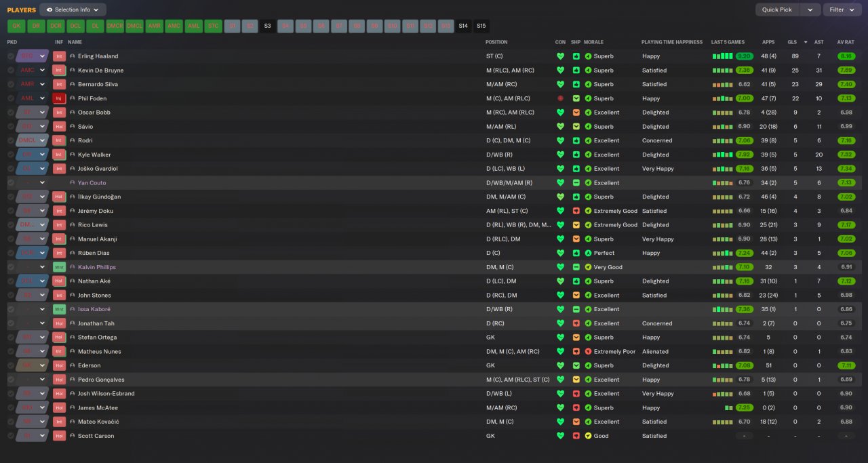The width and height of the screenshot is (868, 463).
Task: Select the S3 substitute slot
Action: coord(268,26)
